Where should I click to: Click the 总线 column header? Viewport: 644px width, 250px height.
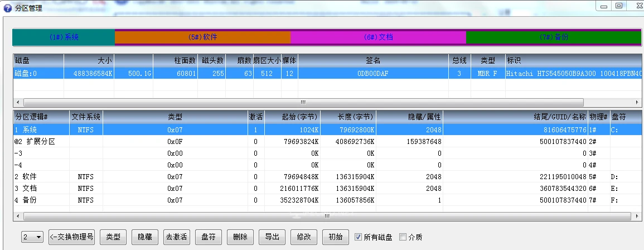pyautogui.click(x=459, y=60)
